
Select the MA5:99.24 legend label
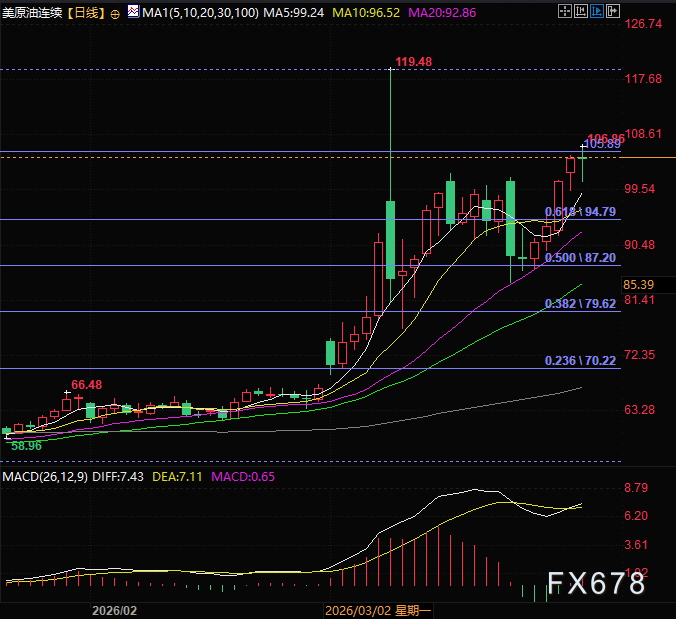coord(294,14)
